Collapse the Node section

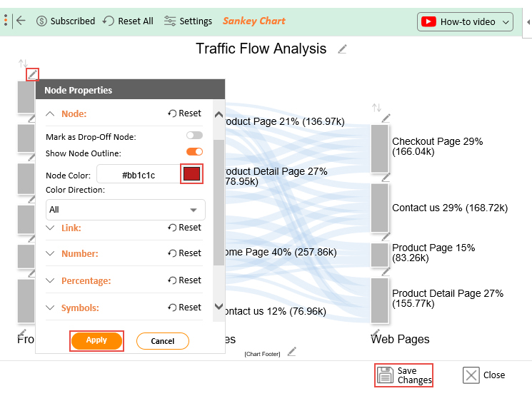(50, 113)
